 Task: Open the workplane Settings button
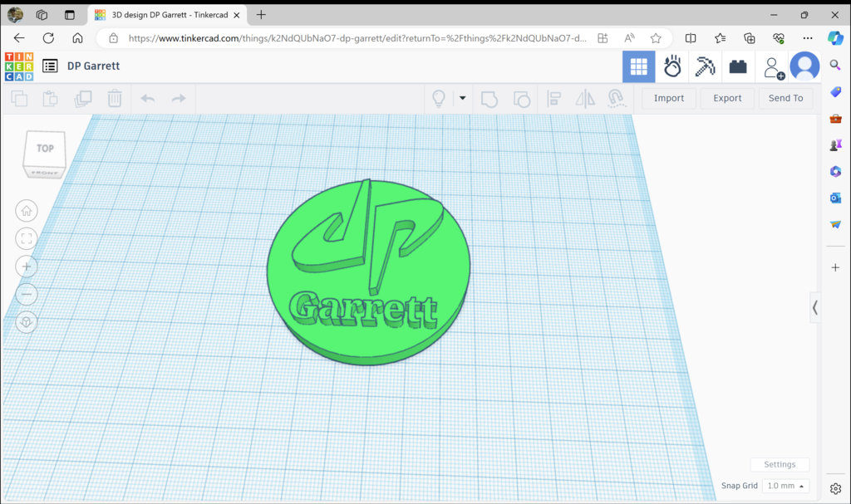780,464
